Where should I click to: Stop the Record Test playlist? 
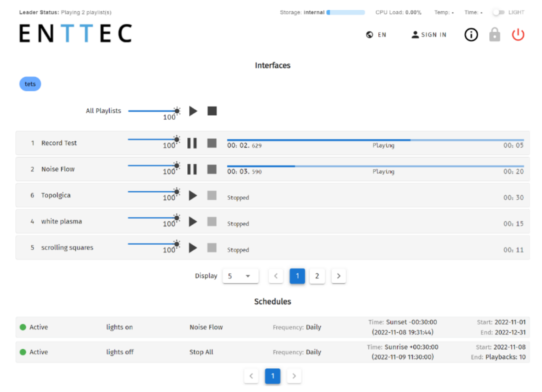click(x=212, y=143)
